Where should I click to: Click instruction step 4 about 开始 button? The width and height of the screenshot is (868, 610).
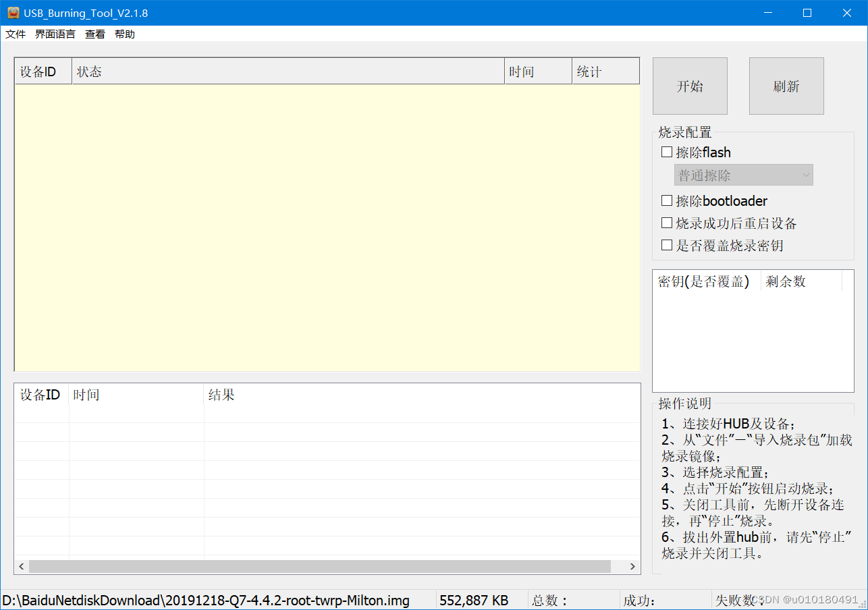(x=748, y=489)
